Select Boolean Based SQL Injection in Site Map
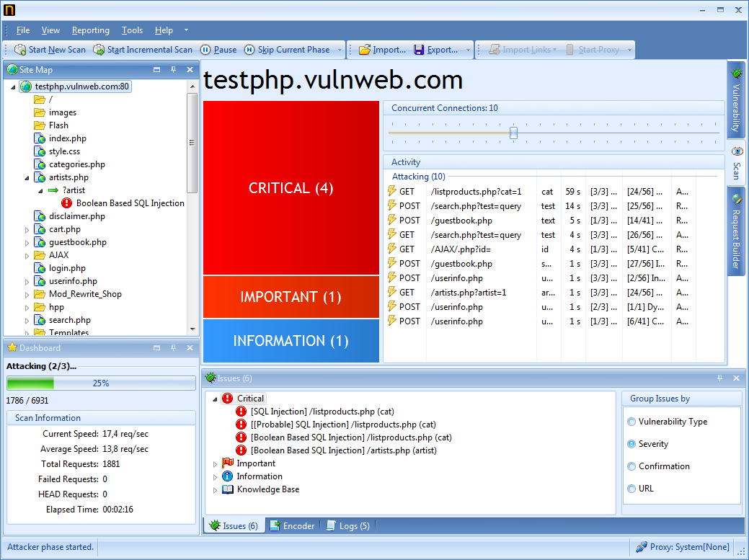 pyautogui.click(x=130, y=203)
